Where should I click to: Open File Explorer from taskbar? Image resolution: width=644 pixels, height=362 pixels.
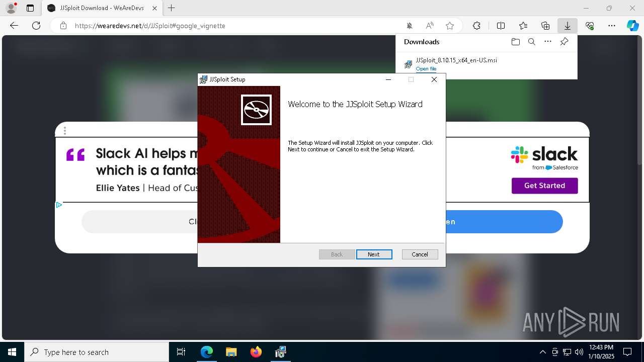point(231,352)
